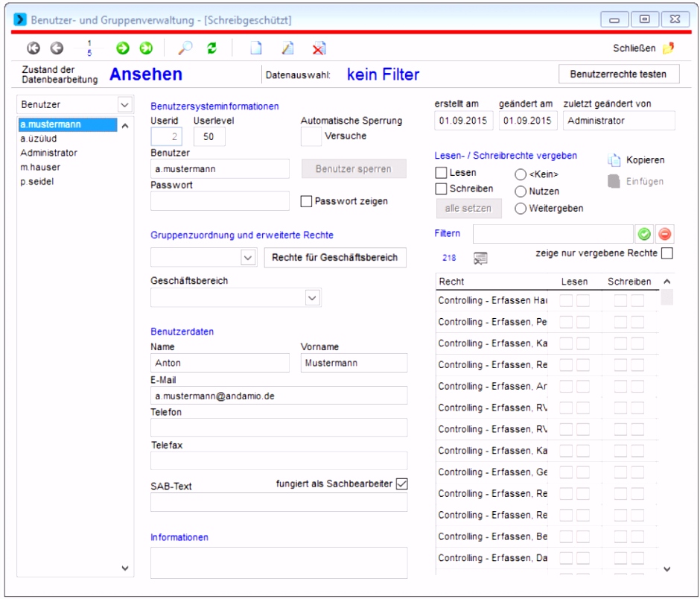Go to the next record
This screenshot has height=599, width=700.
[123, 48]
